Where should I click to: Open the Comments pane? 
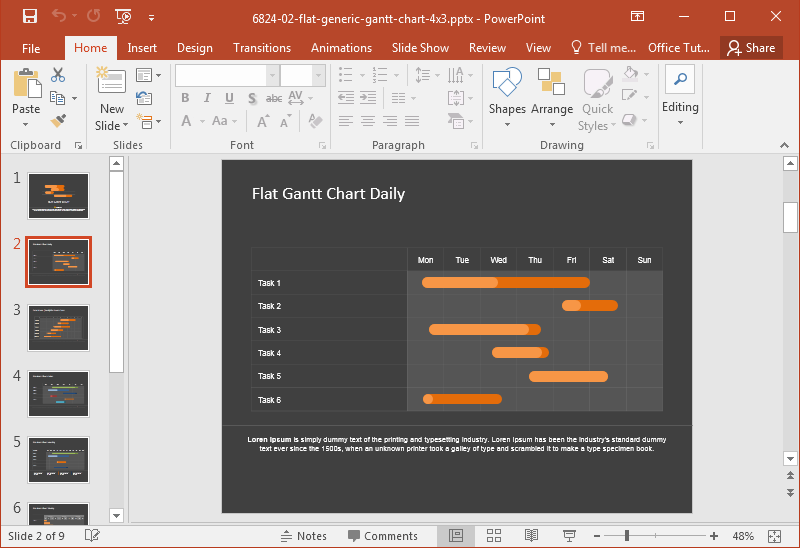[382, 536]
